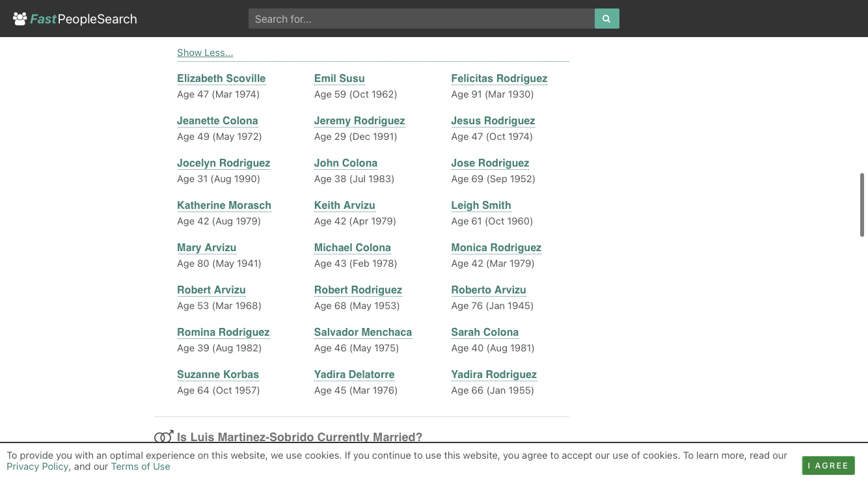Viewport: 868px width, 488px height.
Task: Click the text 'Age 38 (Jul 1983)'
Action: coord(354,179)
